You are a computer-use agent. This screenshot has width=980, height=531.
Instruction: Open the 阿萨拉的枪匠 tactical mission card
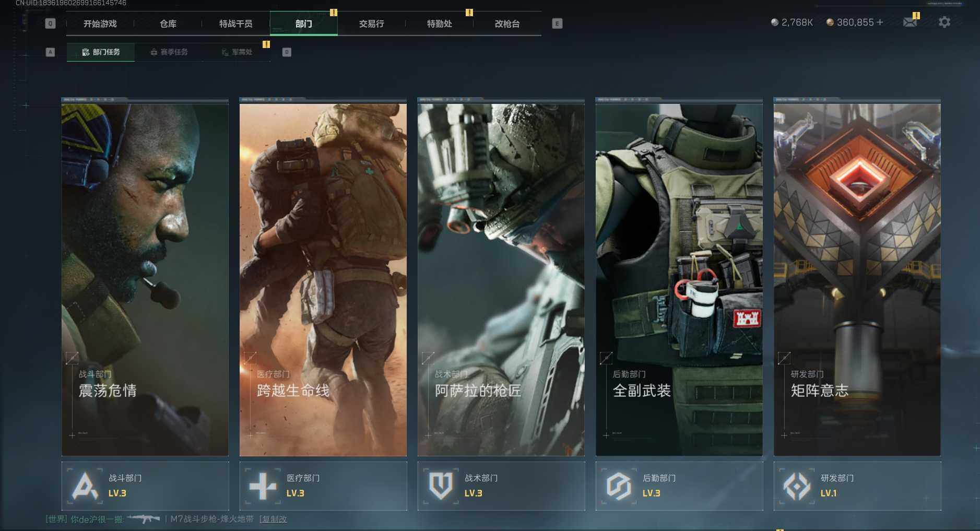click(x=501, y=279)
